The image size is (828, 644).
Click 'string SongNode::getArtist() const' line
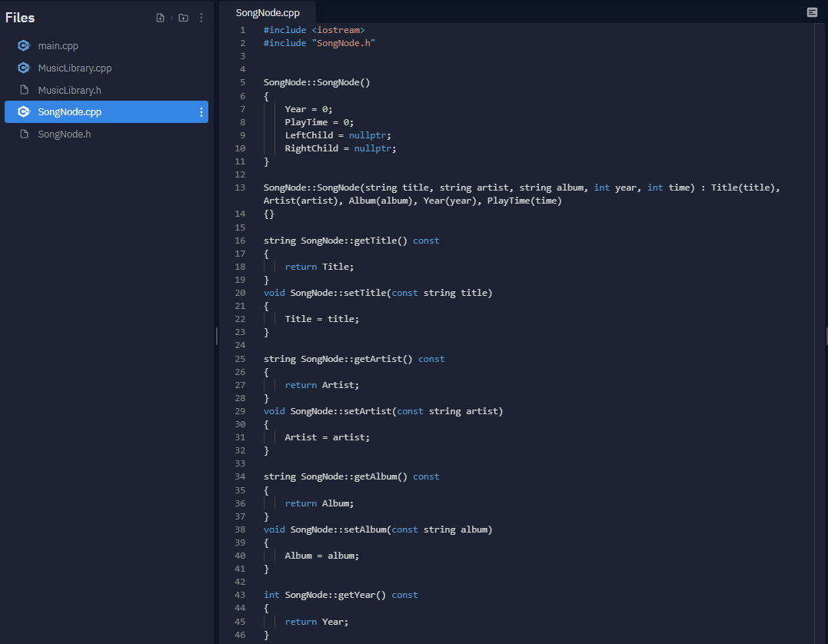pyautogui.click(x=354, y=359)
